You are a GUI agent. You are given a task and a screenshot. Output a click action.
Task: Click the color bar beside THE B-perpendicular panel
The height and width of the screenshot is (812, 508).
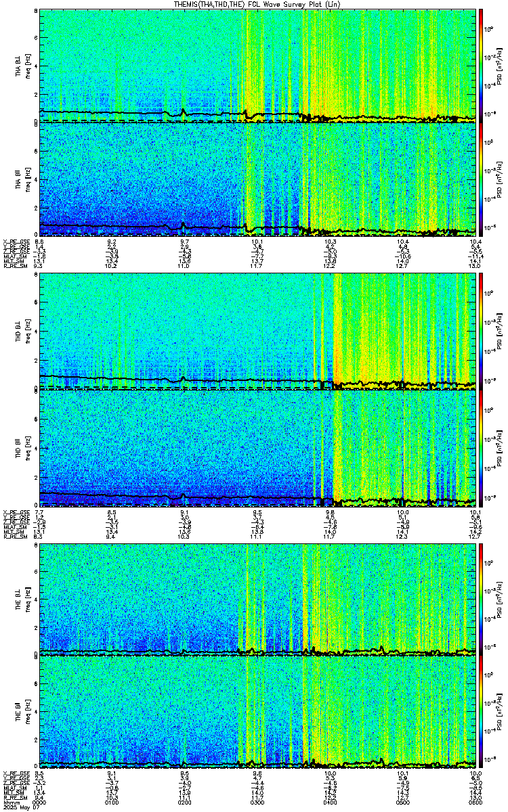point(482,599)
